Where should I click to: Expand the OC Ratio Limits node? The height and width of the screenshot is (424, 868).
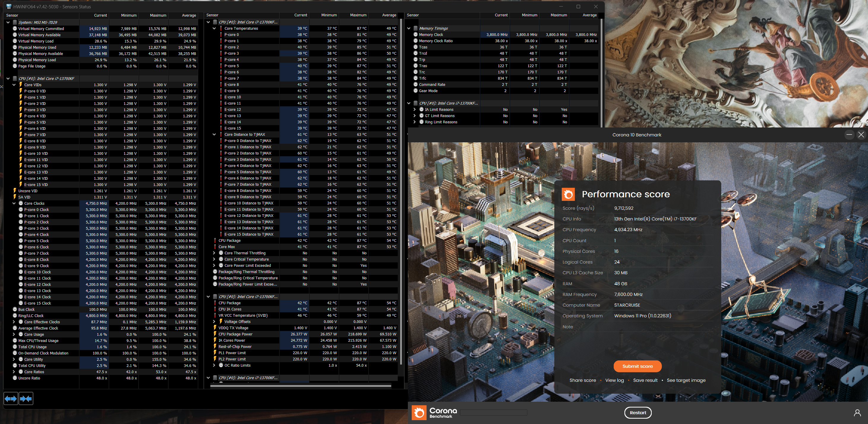[x=214, y=365]
